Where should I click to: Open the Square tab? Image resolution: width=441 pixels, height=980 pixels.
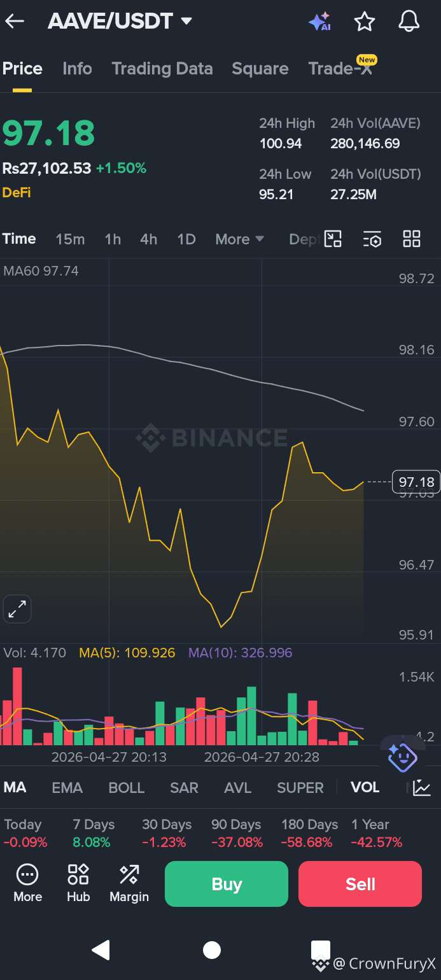click(x=260, y=69)
